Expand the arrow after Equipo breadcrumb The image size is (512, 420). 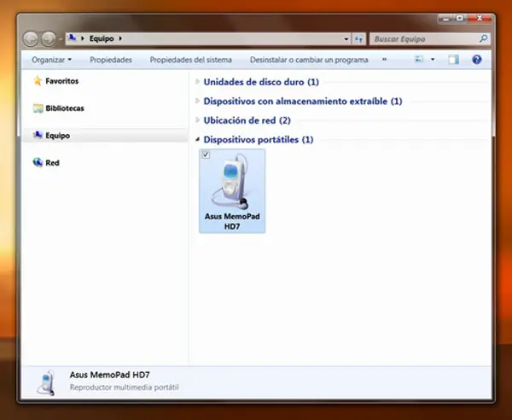(x=120, y=38)
